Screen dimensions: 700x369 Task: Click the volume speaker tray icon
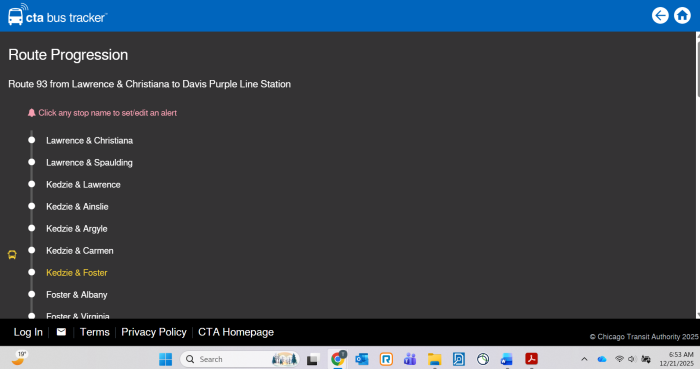click(x=631, y=359)
